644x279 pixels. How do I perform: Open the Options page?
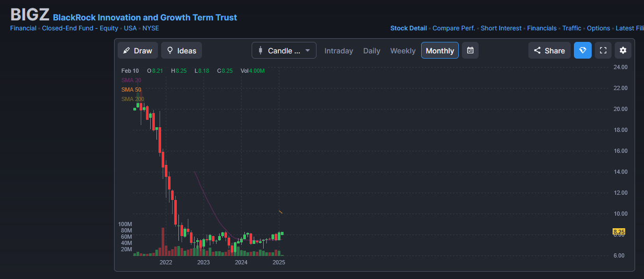point(598,28)
